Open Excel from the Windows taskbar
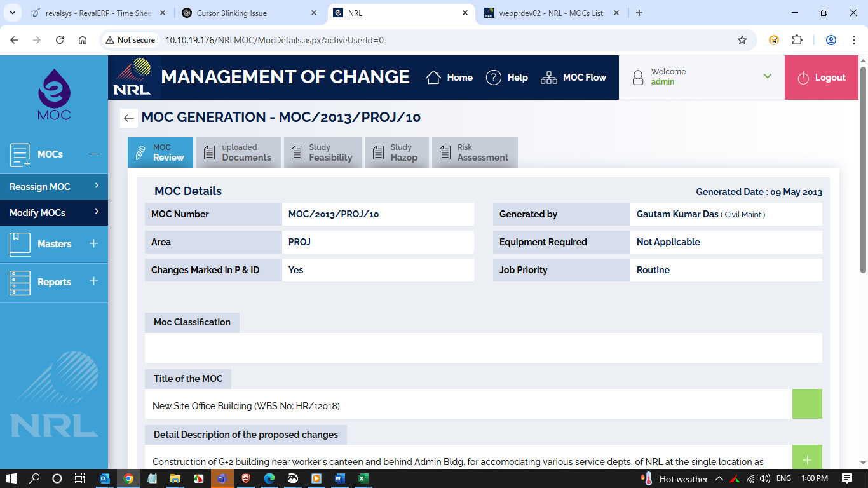Viewport: 868px width, 488px height. click(363, 478)
